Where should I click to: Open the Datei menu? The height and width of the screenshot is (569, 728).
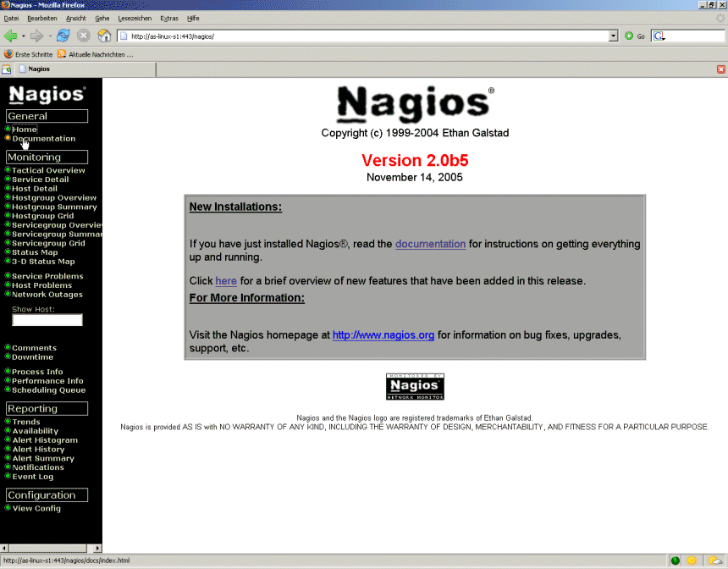[11, 18]
